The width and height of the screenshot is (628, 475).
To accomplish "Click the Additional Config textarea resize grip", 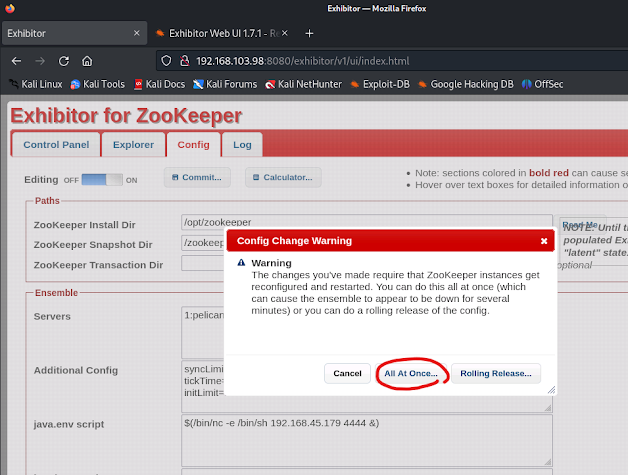I will pos(547,408).
